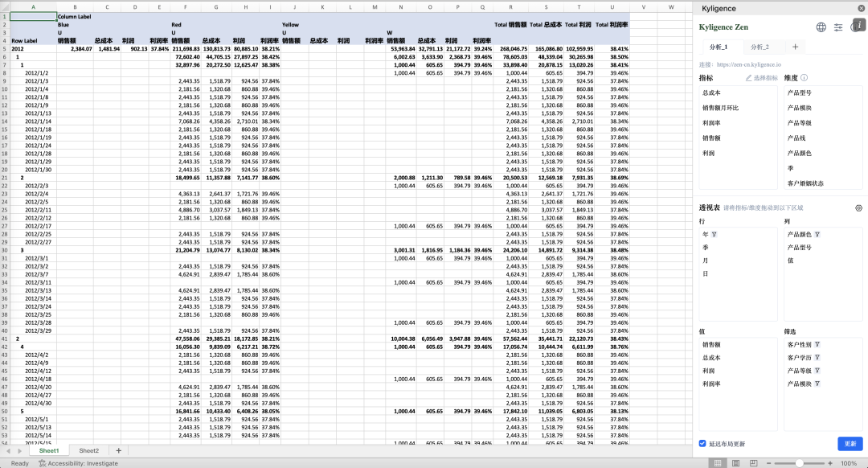868x468 pixels.
Task: Click the pencil 选择指标 edit icon
Action: click(x=748, y=78)
